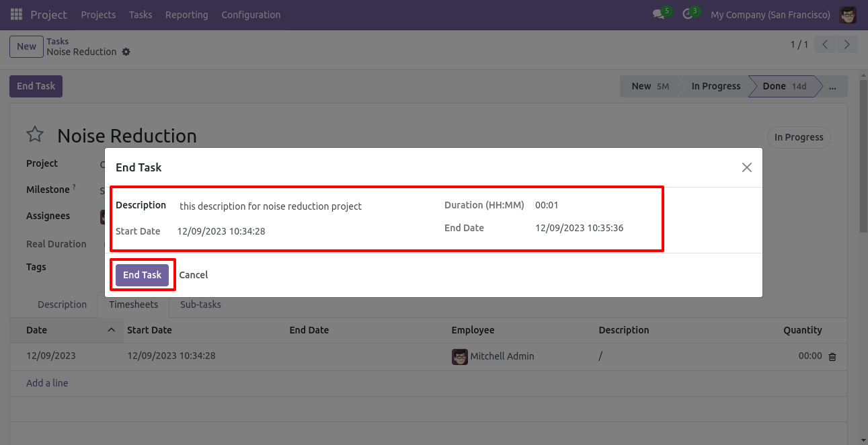Screen dimensions: 868x445
Task: Go to previous record arrow
Action: (x=825, y=45)
